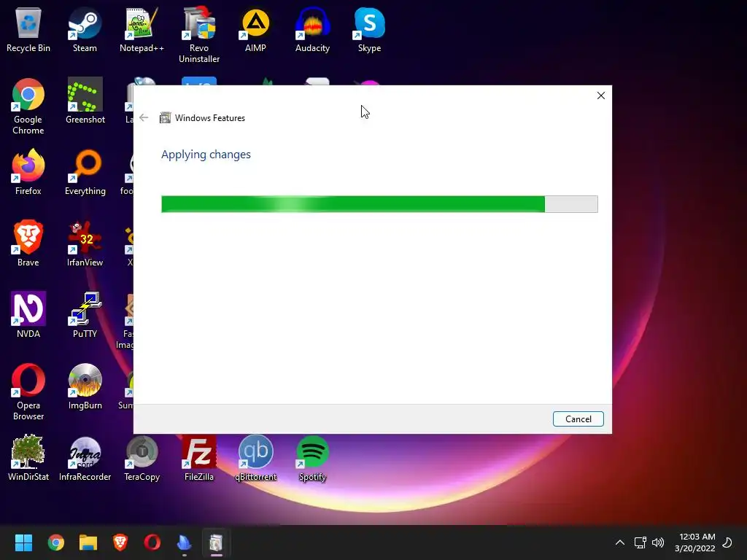Launch the ImgBurn desktop shortcut
This screenshot has width=747, height=560.
(85, 386)
